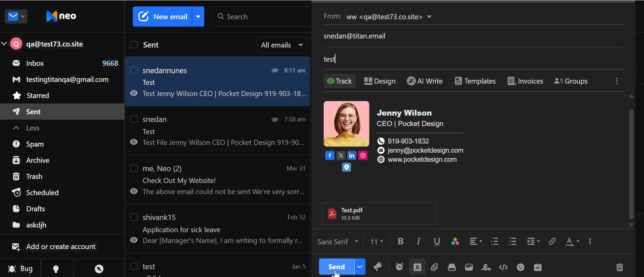
Task: Check the select-all box next to Sent
Action: pyautogui.click(x=134, y=44)
